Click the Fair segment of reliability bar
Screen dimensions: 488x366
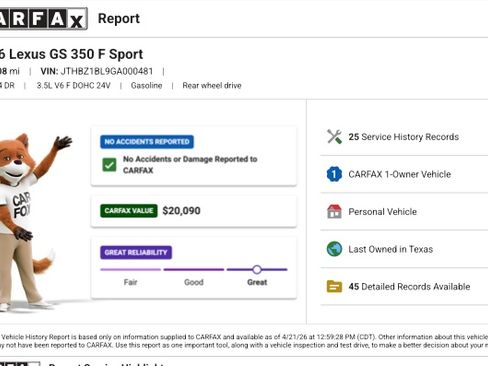130,269
